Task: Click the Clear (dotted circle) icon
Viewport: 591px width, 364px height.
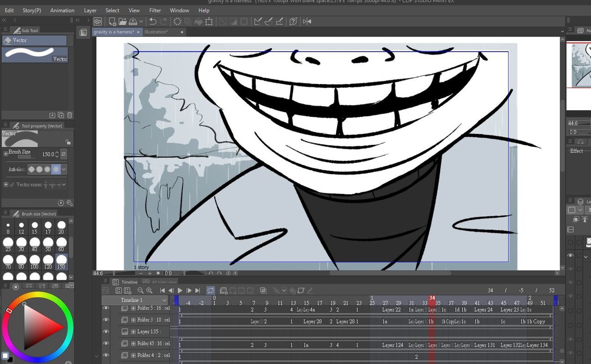Action: click(x=177, y=21)
